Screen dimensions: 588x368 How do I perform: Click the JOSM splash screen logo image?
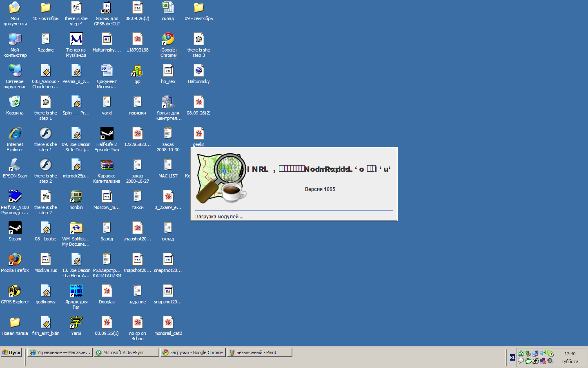[x=221, y=178]
